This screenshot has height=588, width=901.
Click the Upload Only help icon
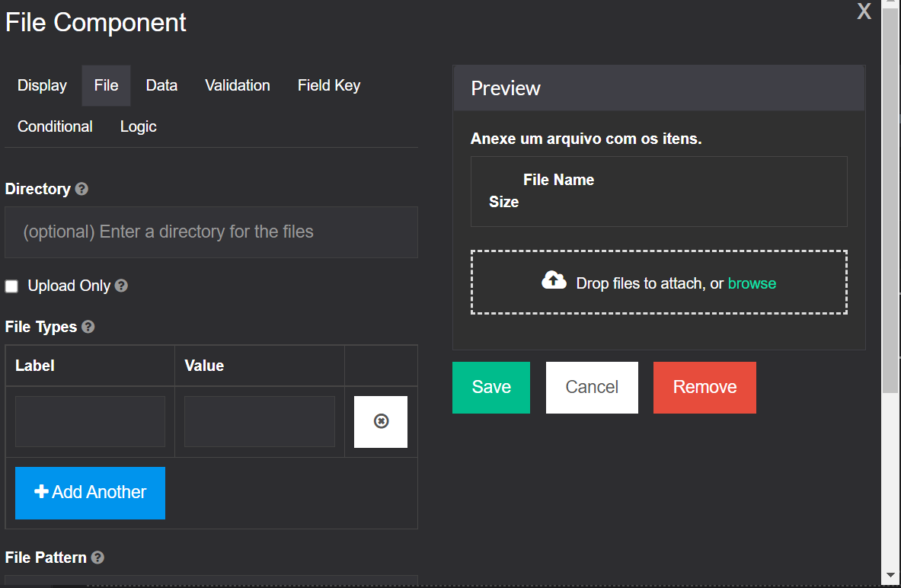(x=121, y=286)
